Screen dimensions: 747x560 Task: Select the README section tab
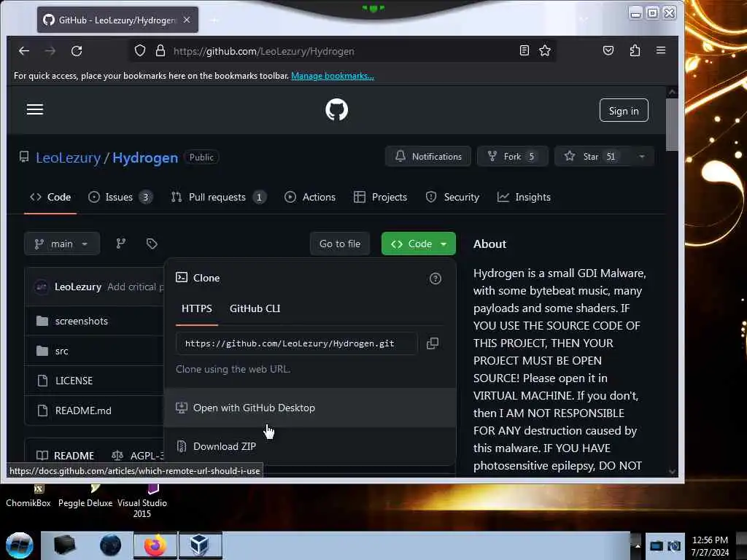[x=65, y=456]
